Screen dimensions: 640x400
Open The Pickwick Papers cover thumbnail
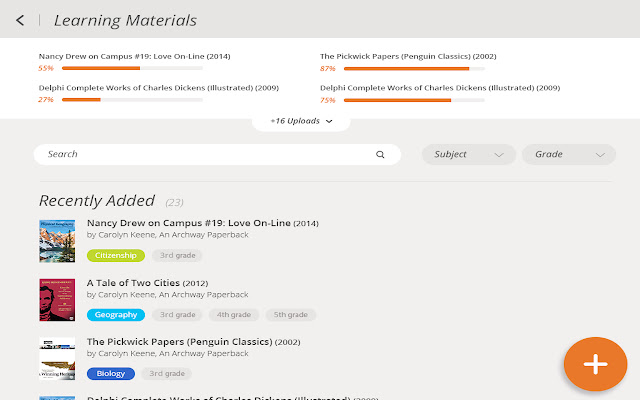pos(57,358)
